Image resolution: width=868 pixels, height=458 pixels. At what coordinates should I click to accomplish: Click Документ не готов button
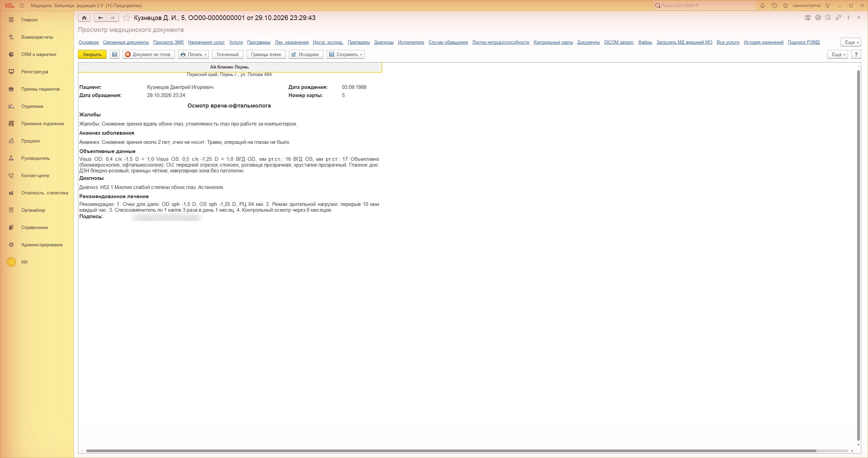click(149, 54)
